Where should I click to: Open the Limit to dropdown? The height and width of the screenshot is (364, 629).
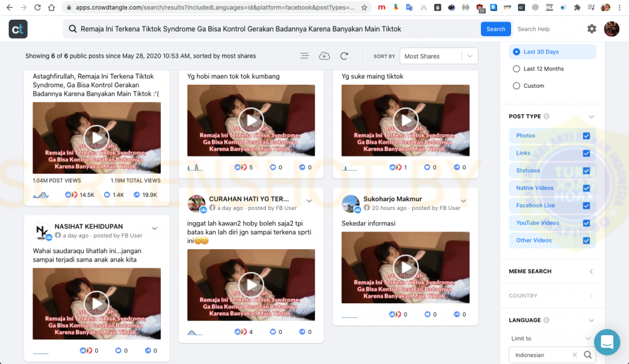552,338
